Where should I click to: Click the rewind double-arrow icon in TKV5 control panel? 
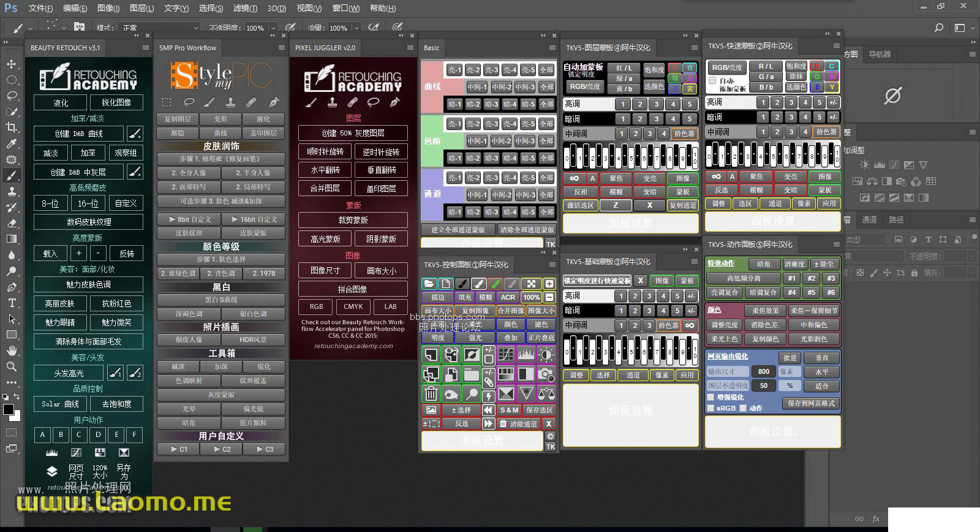488,410
